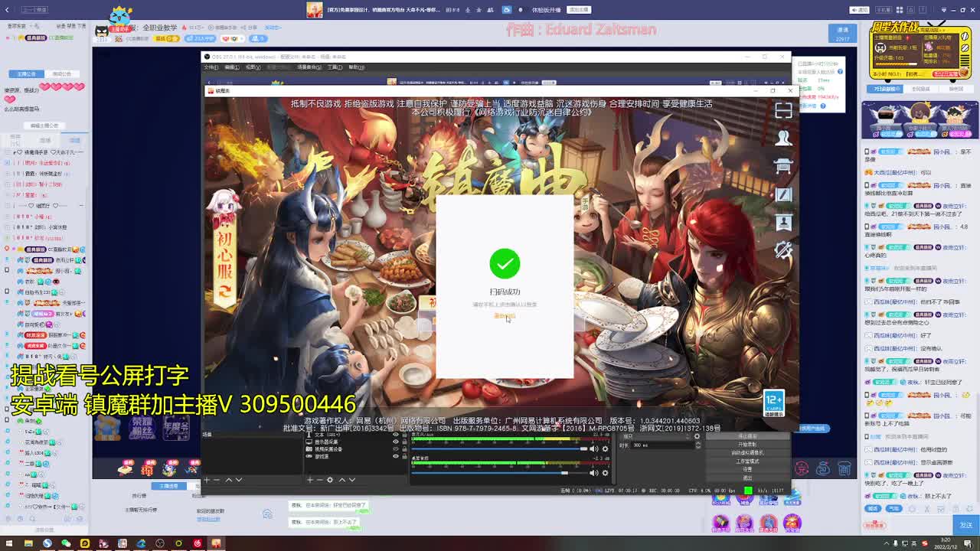The width and height of the screenshot is (980, 551).
Task: Click the blue send button in chat
Action: pyautogui.click(x=965, y=524)
